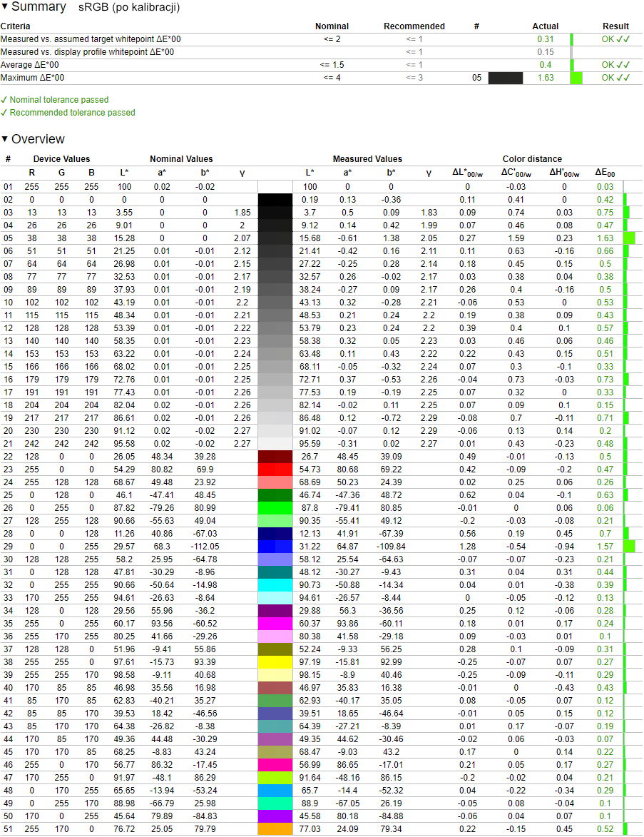Click the 'Maximum ΔE*00' criteria row
Screen dimensions: 644x837
click(321, 78)
